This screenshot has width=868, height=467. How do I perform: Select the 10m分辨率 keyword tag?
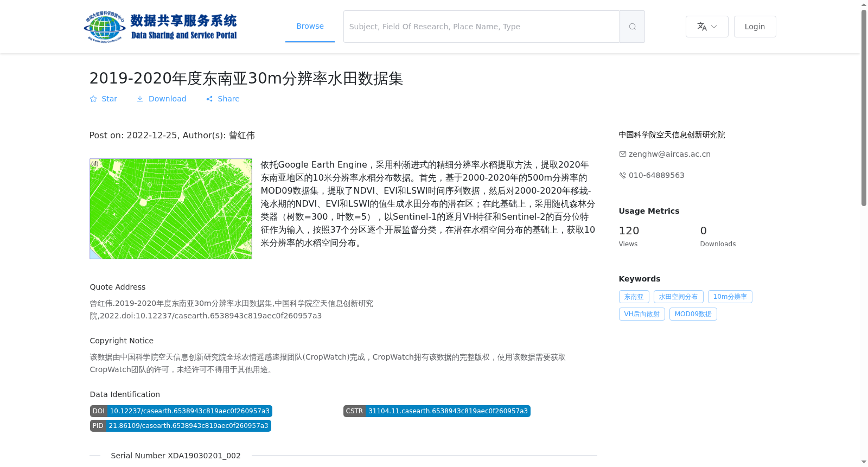pos(730,297)
